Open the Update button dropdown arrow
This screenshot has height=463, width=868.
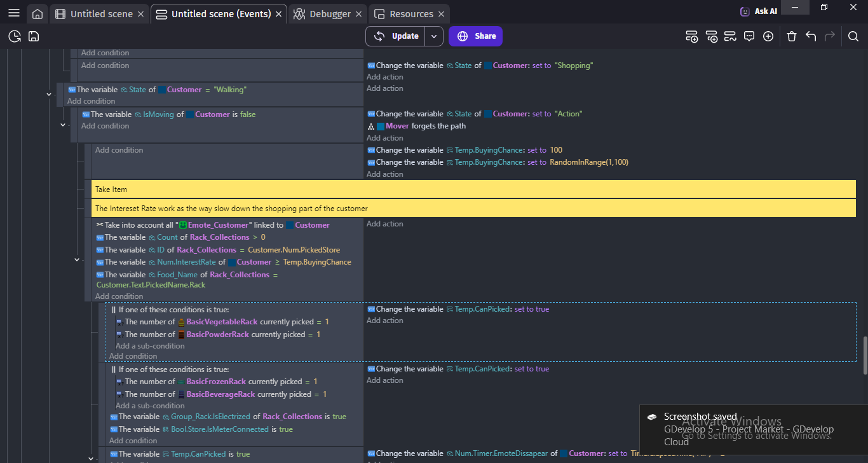pos(434,36)
